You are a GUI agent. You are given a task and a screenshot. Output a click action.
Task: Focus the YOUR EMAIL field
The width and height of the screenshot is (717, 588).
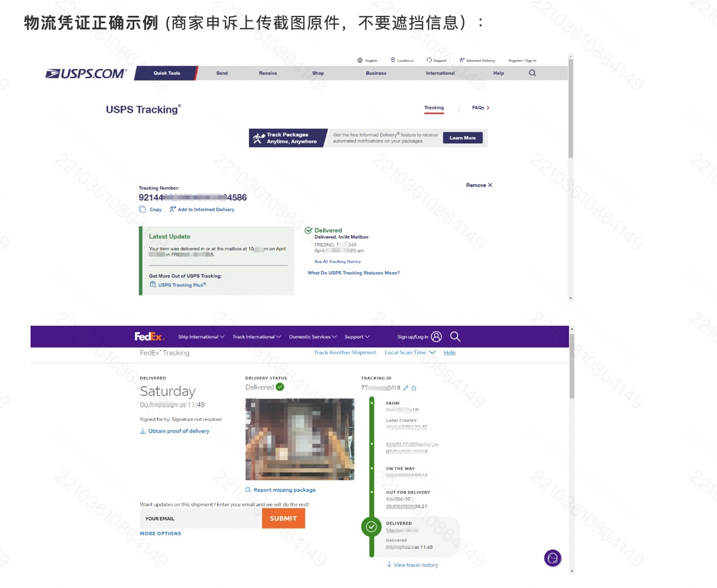tap(200, 518)
